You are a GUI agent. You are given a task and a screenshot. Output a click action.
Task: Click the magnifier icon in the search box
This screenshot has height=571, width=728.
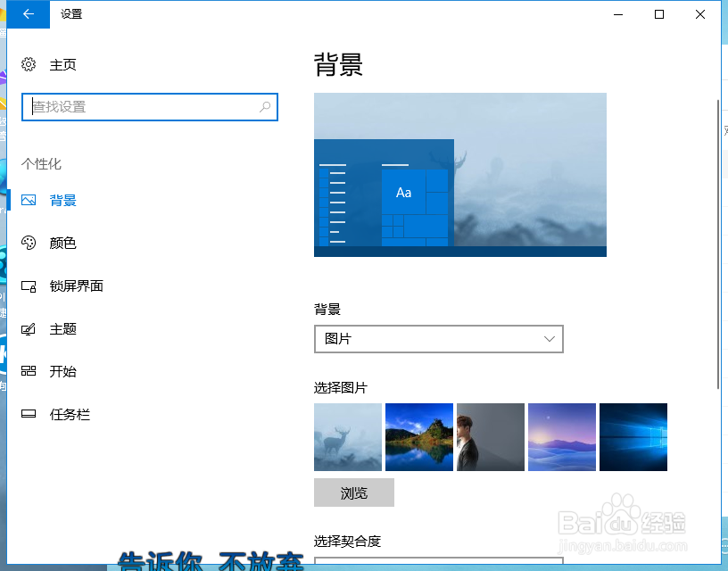[264, 106]
